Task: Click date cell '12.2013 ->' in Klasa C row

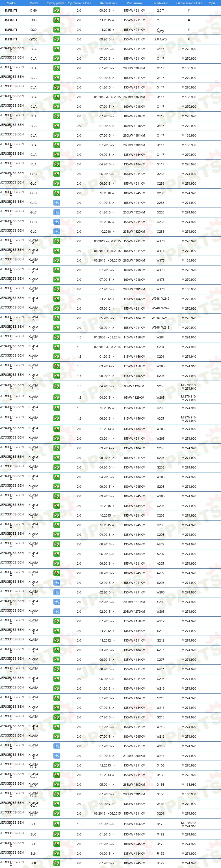Action: [107, 429]
